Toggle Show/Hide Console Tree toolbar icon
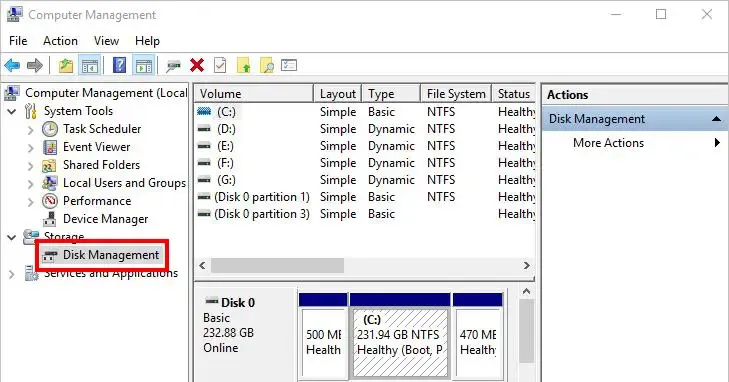This screenshot has height=382, width=729. [x=90, y=66]
